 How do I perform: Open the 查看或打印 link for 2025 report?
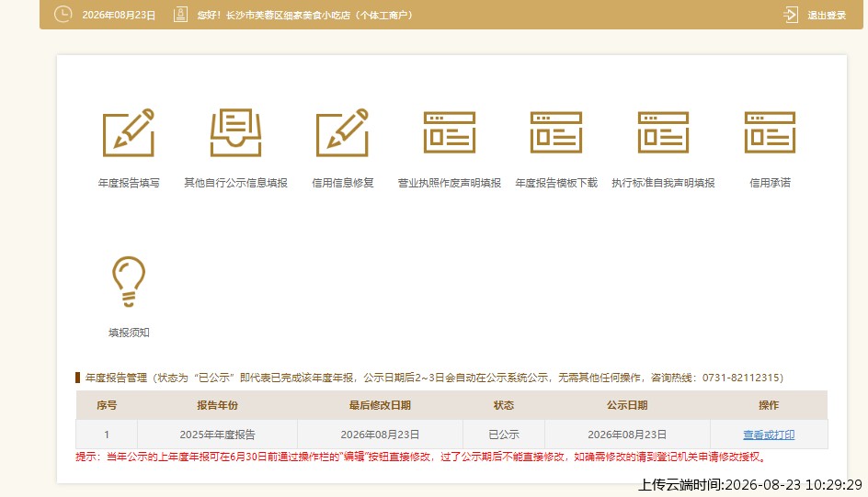point(769,435)
